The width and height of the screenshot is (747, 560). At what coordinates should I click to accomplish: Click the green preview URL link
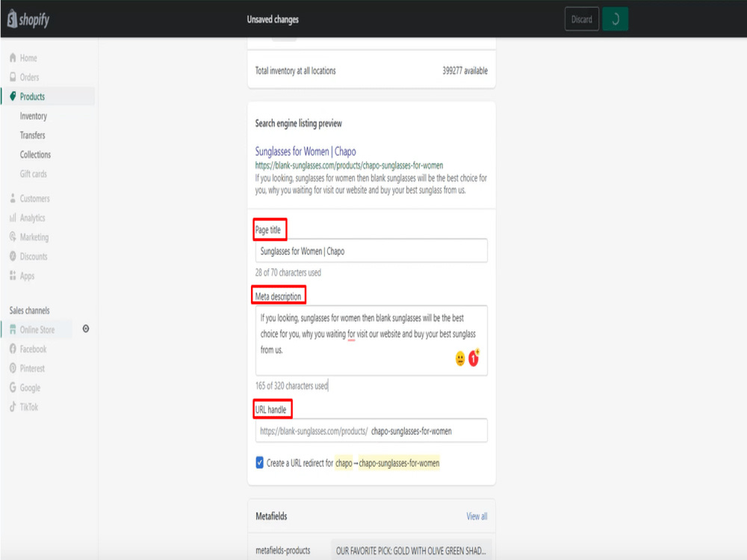(349, 165)
